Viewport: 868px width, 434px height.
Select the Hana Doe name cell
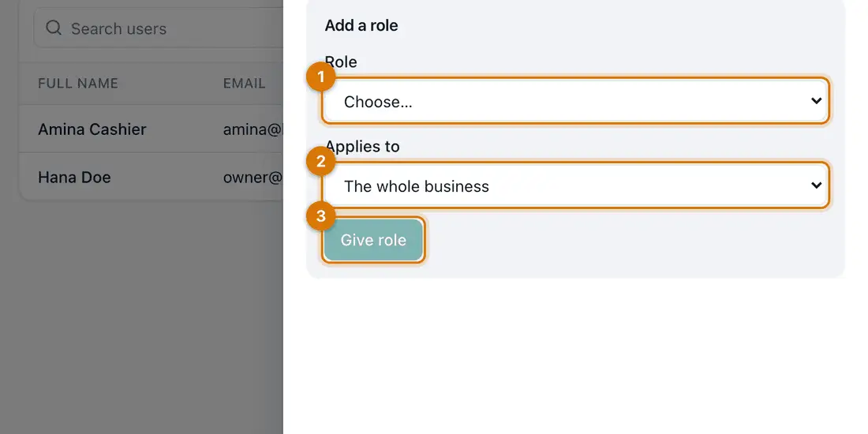point(74,177)
